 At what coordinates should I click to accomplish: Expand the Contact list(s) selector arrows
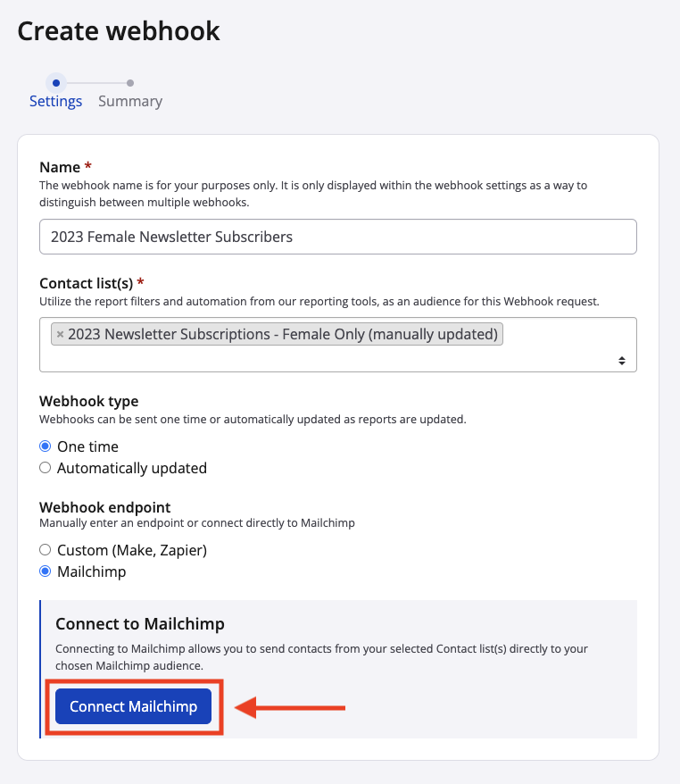pos(622,360)
